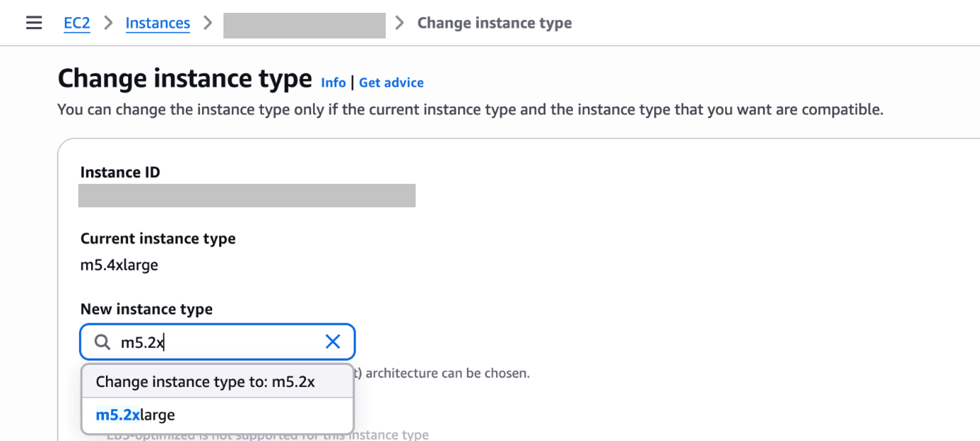Click the redacted Instance ID value

[246, 195]
